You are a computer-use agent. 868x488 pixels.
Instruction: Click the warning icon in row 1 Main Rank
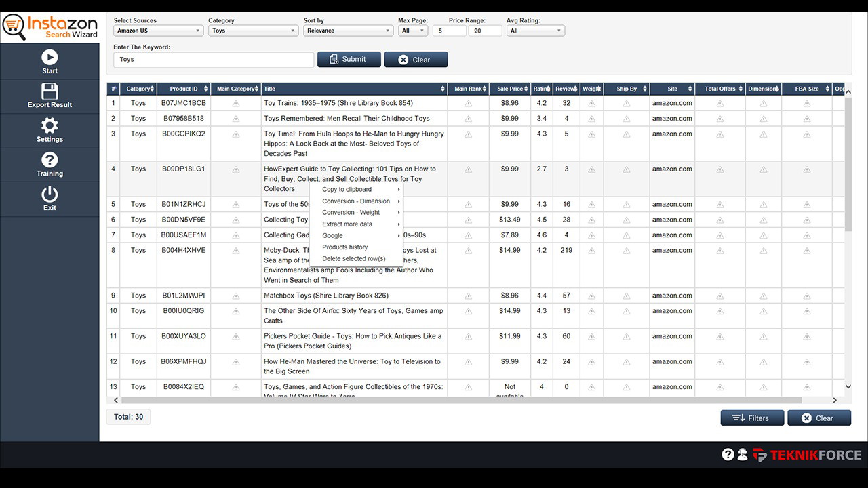coord(469,102)
